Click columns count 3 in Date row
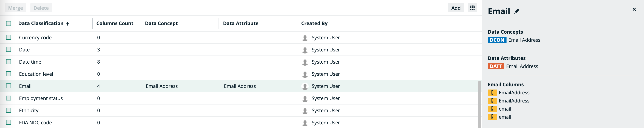644x128 pixels. coord(99,50)
